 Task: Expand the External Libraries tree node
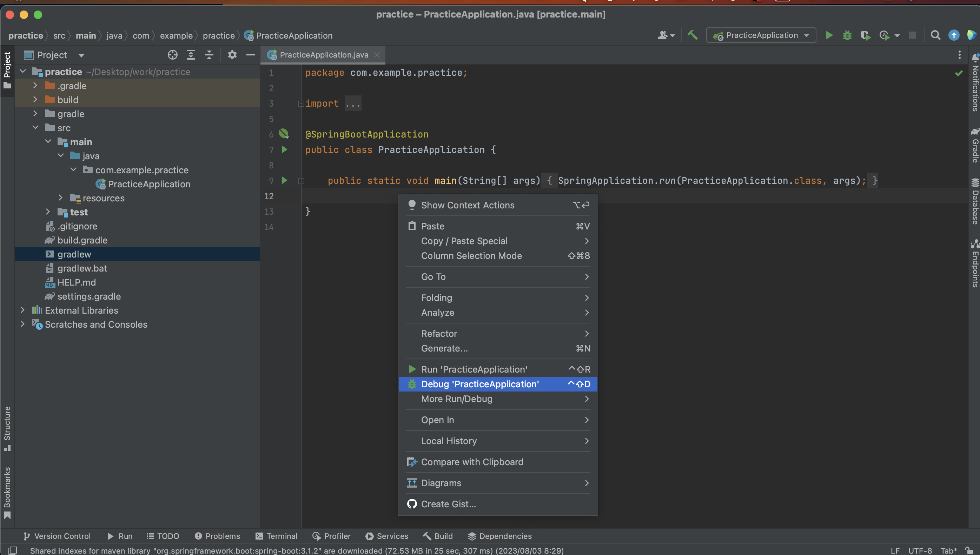coord(22,310)
